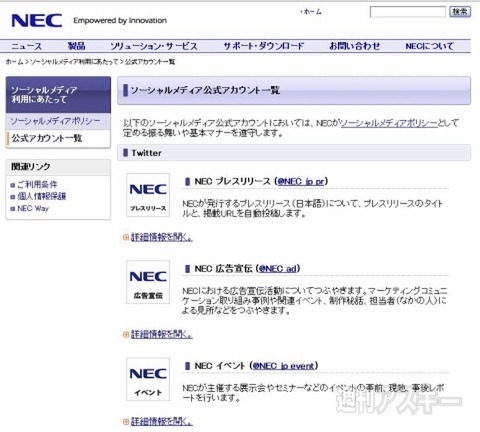Viewport: 480px width, 432px height.
Task: Click the Twitter section heading
Action: tap(146, 153)
